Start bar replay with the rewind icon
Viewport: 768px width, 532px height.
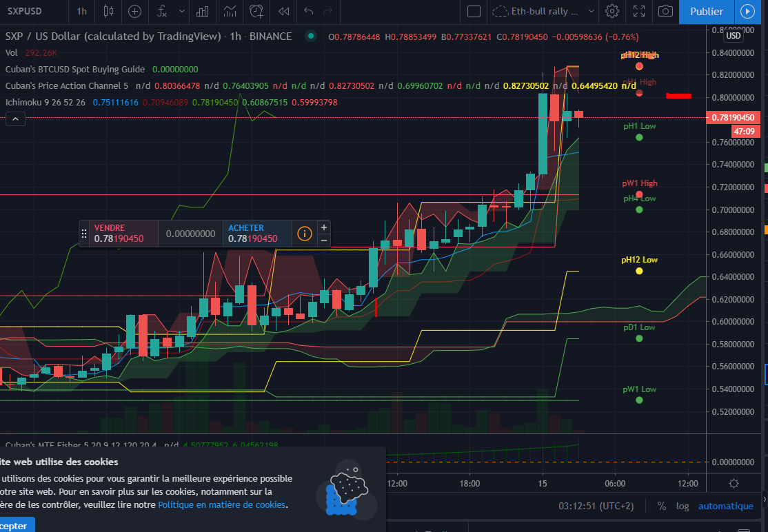tap(283, 11)
